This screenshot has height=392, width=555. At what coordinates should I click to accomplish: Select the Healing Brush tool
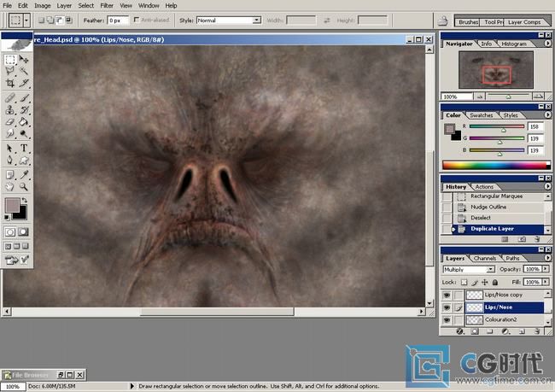tap(10, 97)
